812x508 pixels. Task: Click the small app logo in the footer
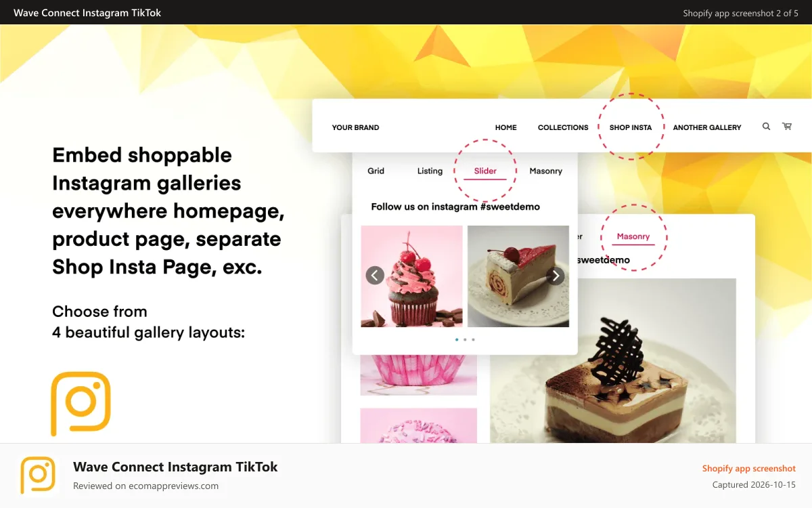point(38,475)
